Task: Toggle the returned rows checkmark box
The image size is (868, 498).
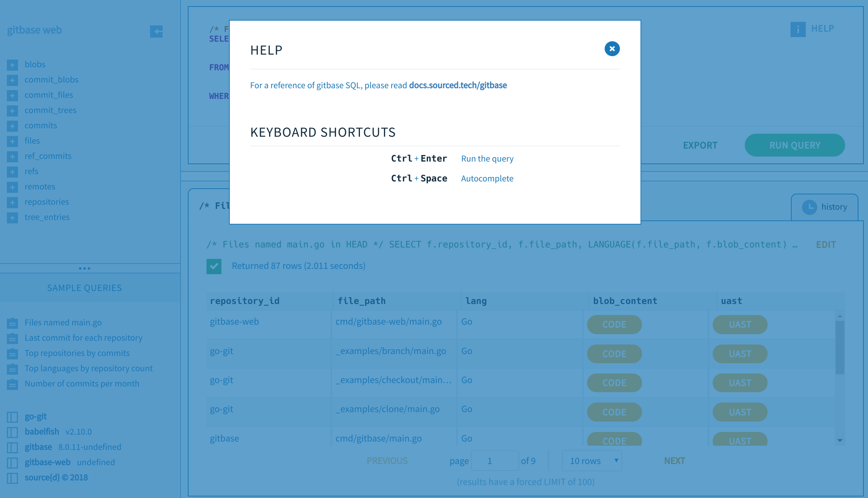Action: tap(214, 266)
